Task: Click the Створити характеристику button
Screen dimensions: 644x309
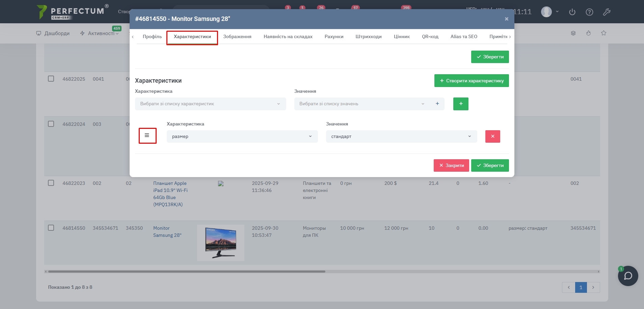Action: 471,81
